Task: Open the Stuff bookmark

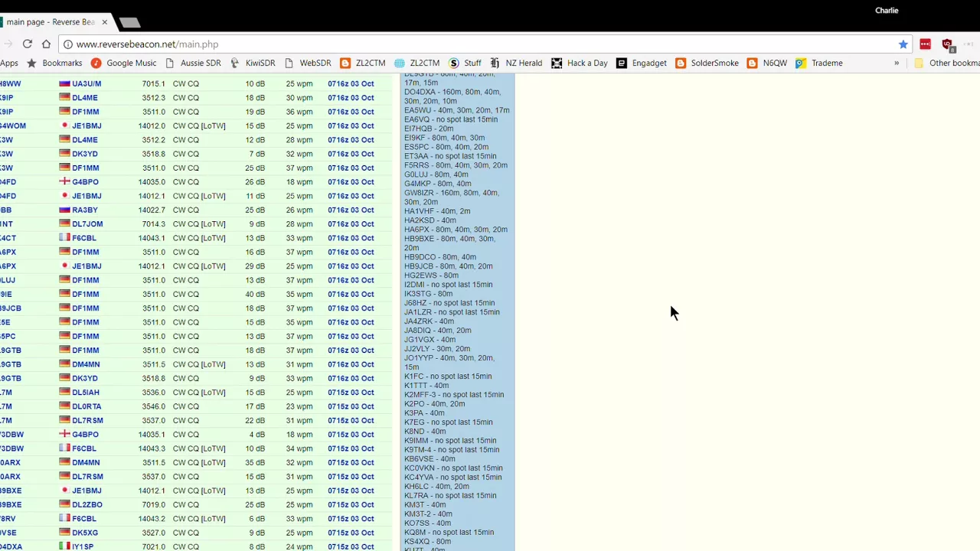Action: click(x=465, y=63)
